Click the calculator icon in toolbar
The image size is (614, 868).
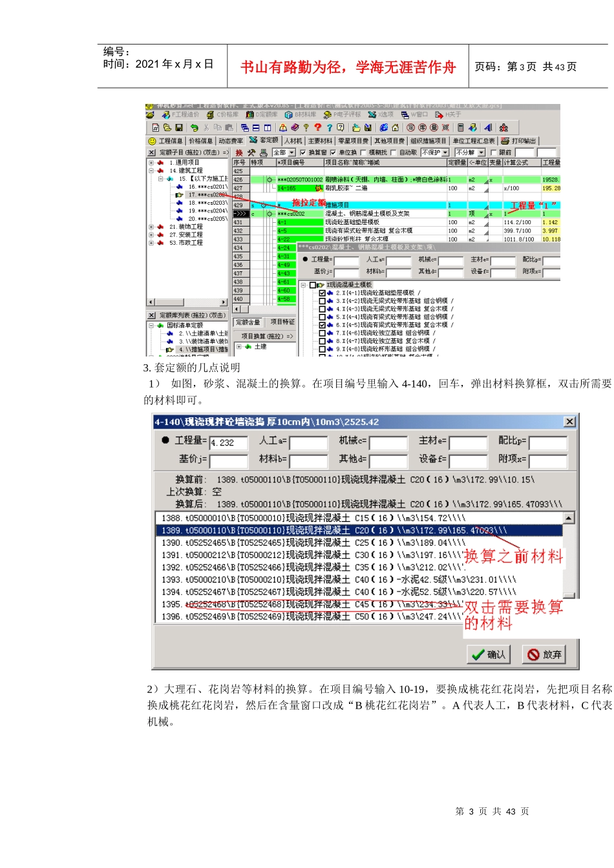tap(461, 128)
